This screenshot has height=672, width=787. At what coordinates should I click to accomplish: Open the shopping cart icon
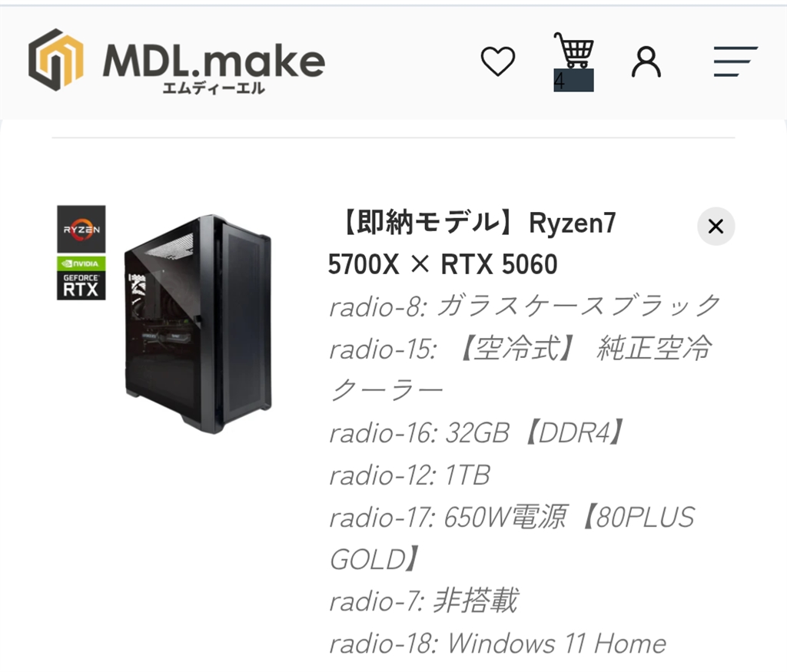click(x=573, y=50)
